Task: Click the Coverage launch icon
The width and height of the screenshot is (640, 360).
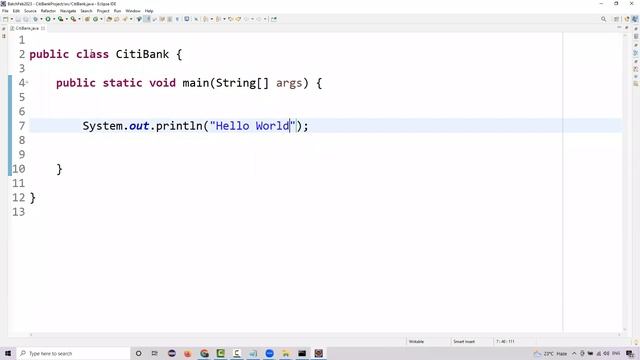Action: [x=60, y=19]
